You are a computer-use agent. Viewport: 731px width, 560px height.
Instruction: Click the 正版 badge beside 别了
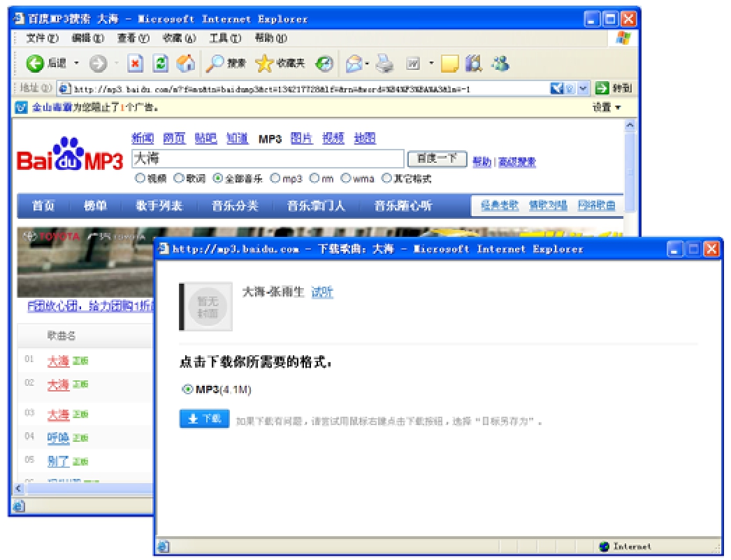[80, 461]
